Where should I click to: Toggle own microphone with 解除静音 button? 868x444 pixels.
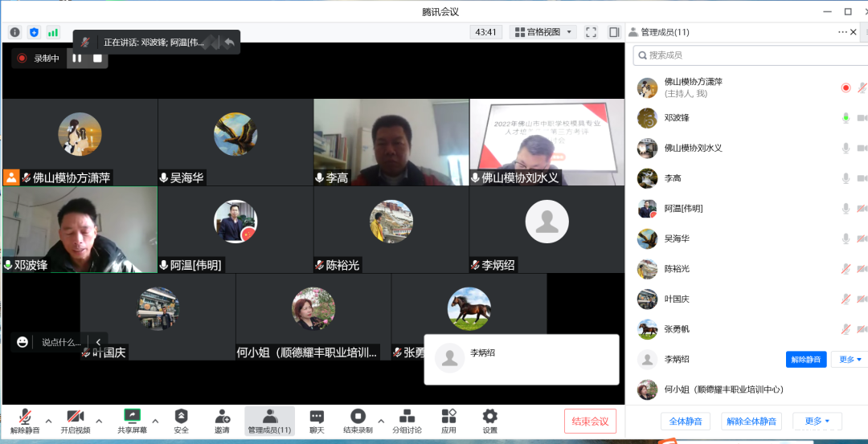point(25,416)
